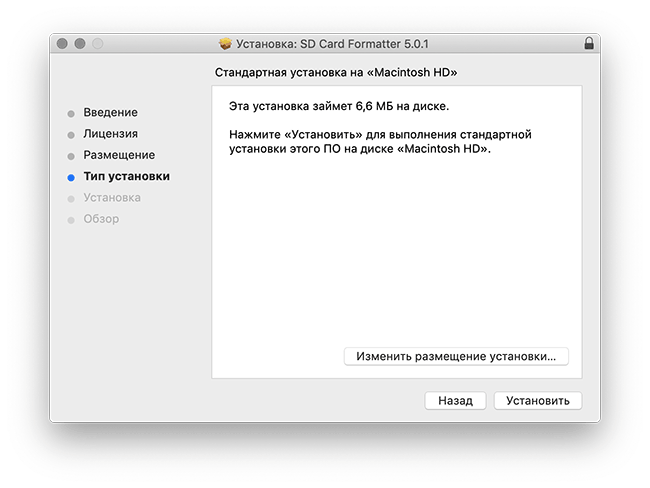Screen dimensions: 650x488
Task: Click the dimmed bullet beside Обзор step
Action: tap(71, 220)
